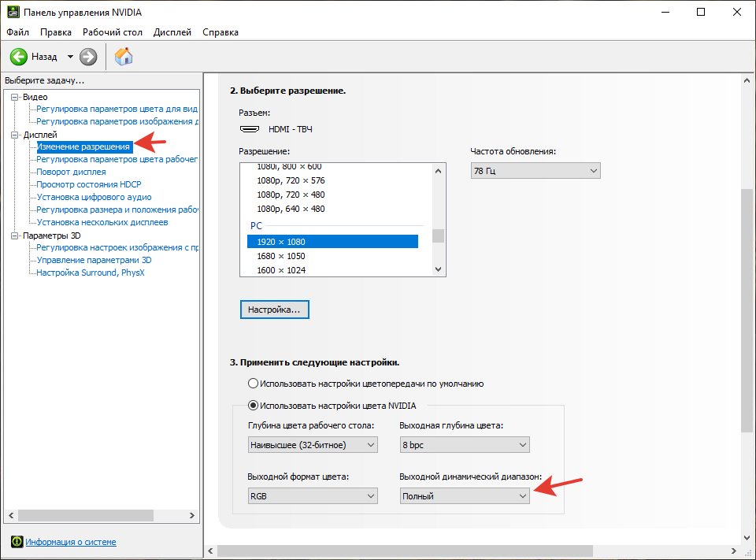Open the Back history dropdown arrow
Image resolution: width=756 pixels, height=560 pixels.
(70, 57)
